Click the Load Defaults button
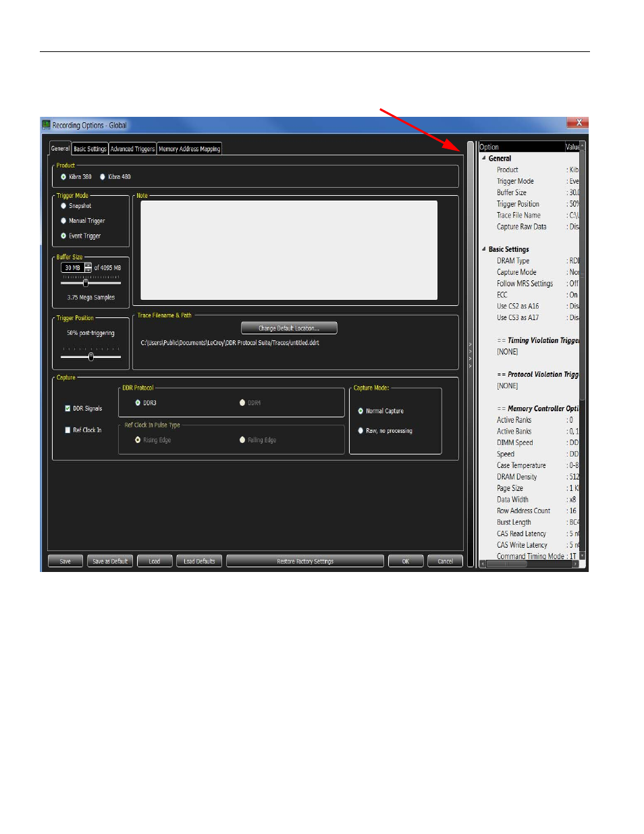The height and width of the screenshot is (834, 644). [199, 561]
